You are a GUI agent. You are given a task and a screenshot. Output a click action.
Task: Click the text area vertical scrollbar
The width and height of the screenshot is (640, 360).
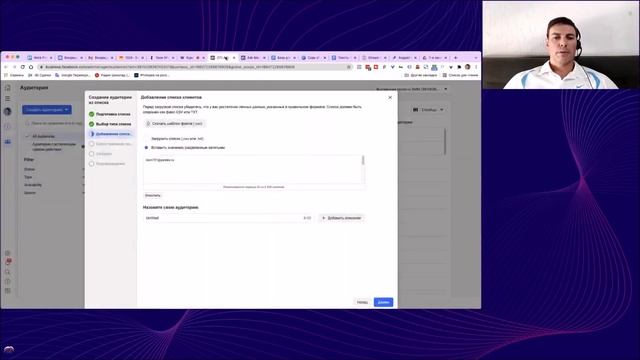coord(363,160)
